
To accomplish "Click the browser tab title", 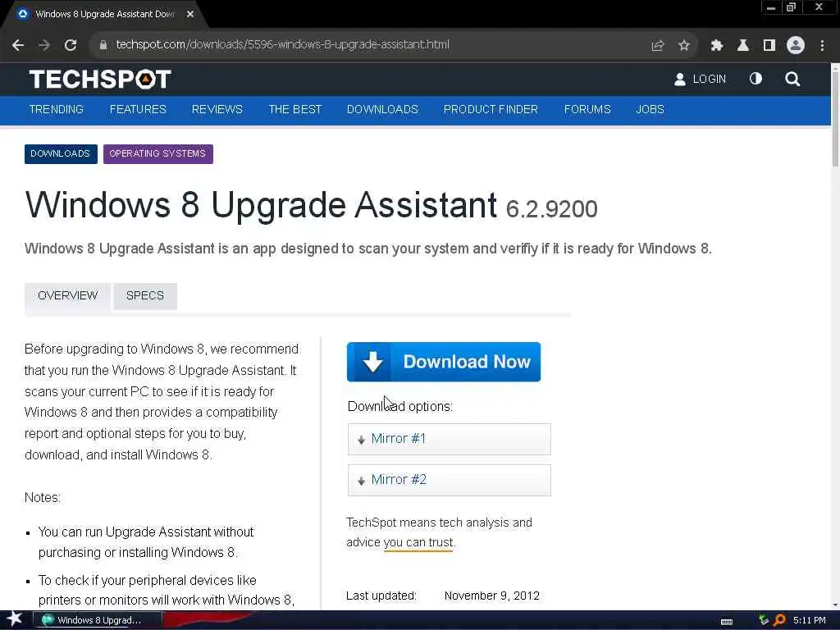I will tap(105, 15).
